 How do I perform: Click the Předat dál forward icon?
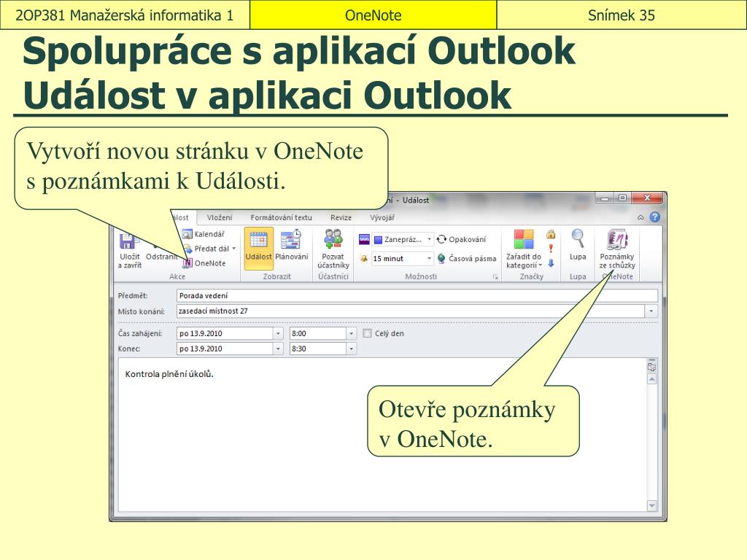(x=187, y=249)
